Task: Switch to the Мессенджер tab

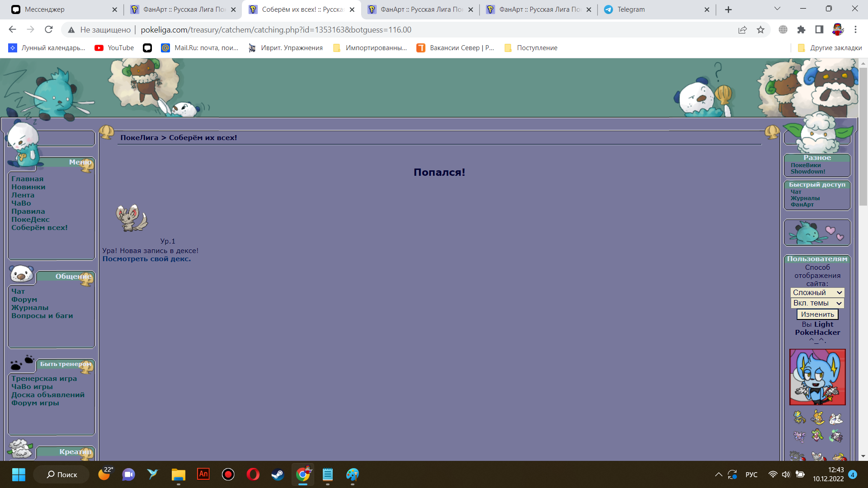Action: pos(63,9)
